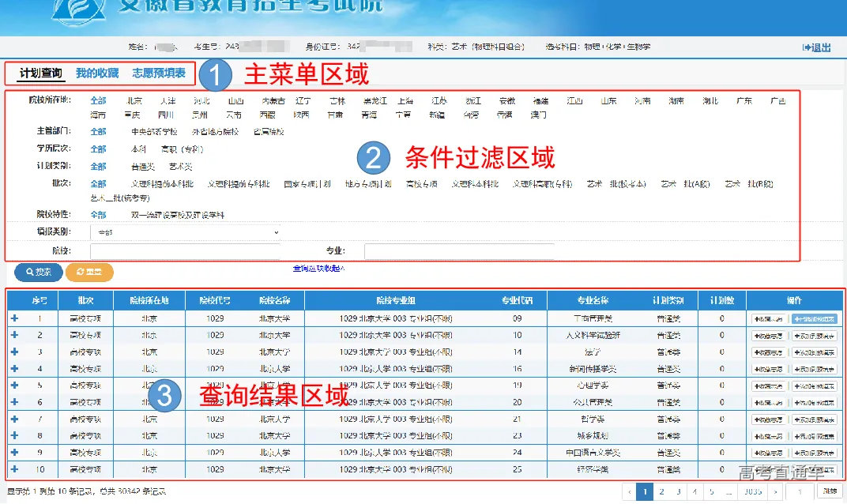Expand the first result row using its plus icon

13,318
